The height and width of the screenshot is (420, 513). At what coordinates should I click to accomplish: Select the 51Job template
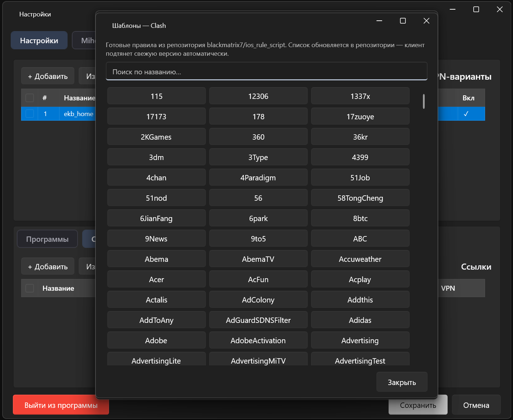coord(360,177)
